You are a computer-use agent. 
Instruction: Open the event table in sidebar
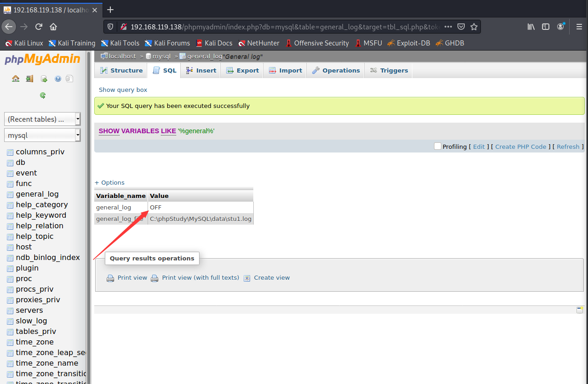tap(26, 173)
